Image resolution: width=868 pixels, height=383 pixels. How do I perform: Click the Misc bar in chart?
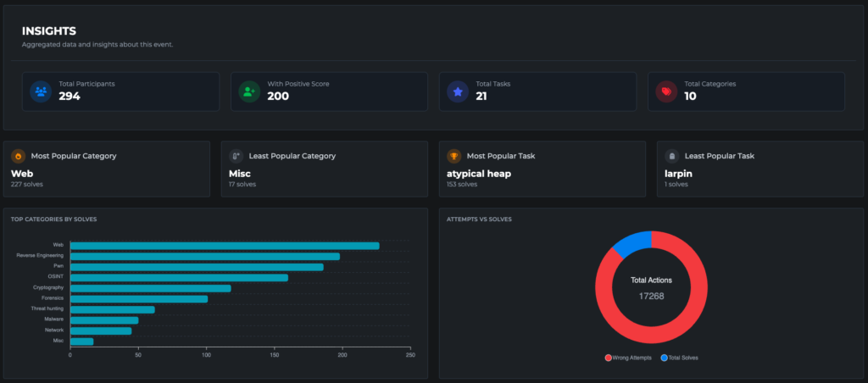click(81, 341)
